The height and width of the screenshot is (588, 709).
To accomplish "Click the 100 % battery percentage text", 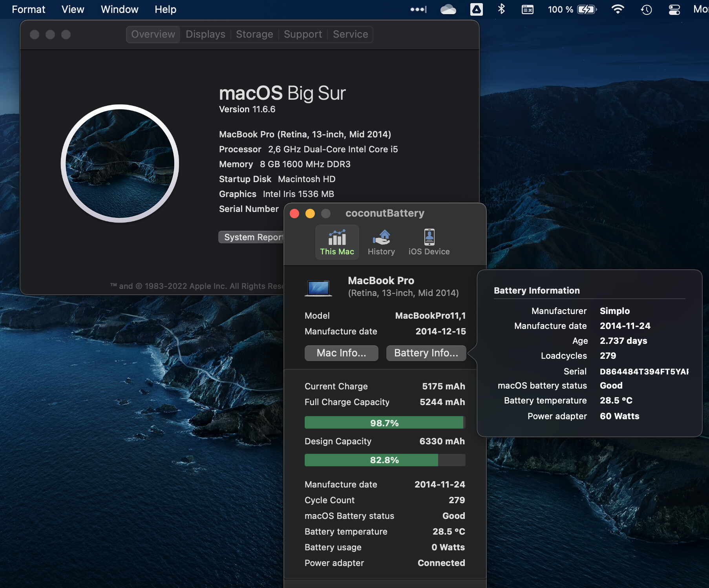I will (x=560, y=9).
